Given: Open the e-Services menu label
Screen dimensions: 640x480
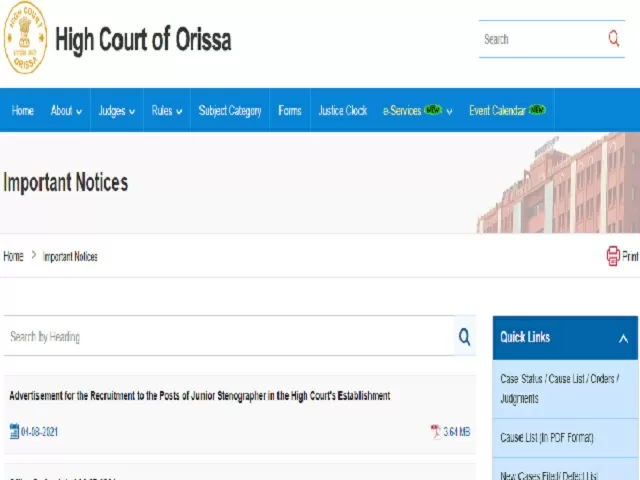Looking at the screenshot, I should [x=402, y=111].
